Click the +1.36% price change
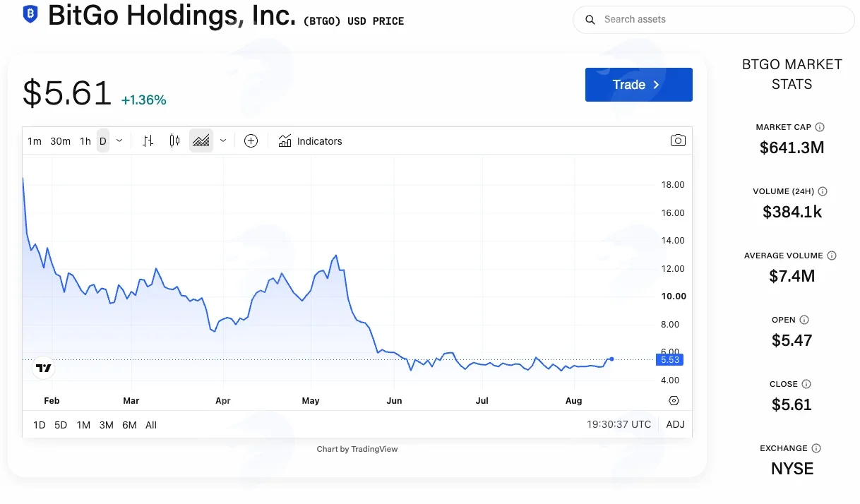860x504 pixels. [144, 100]
